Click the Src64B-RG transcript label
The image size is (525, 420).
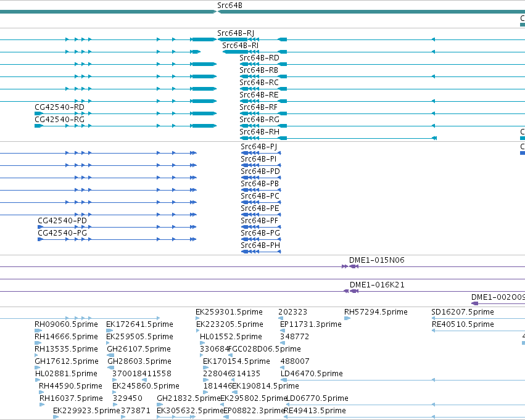click(x=260, y=120)
